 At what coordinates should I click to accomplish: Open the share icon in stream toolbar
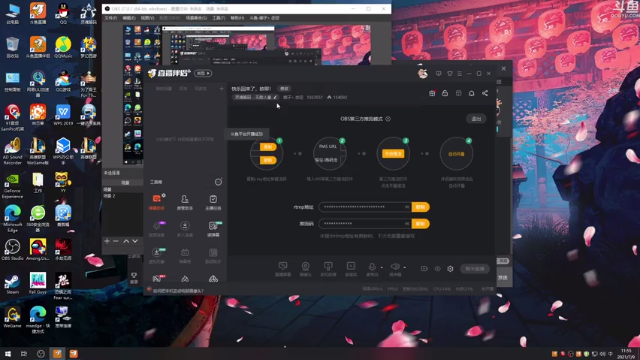point(485,93)
